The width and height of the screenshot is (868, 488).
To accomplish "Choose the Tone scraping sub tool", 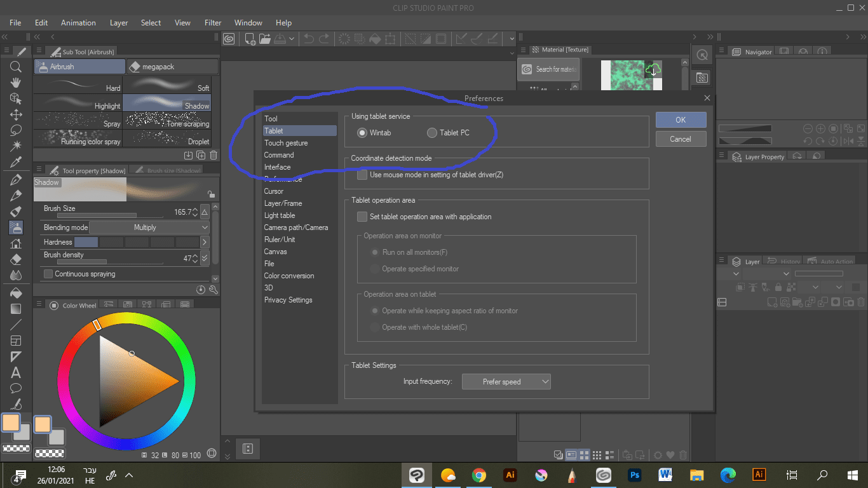I will tap(166, 121).
